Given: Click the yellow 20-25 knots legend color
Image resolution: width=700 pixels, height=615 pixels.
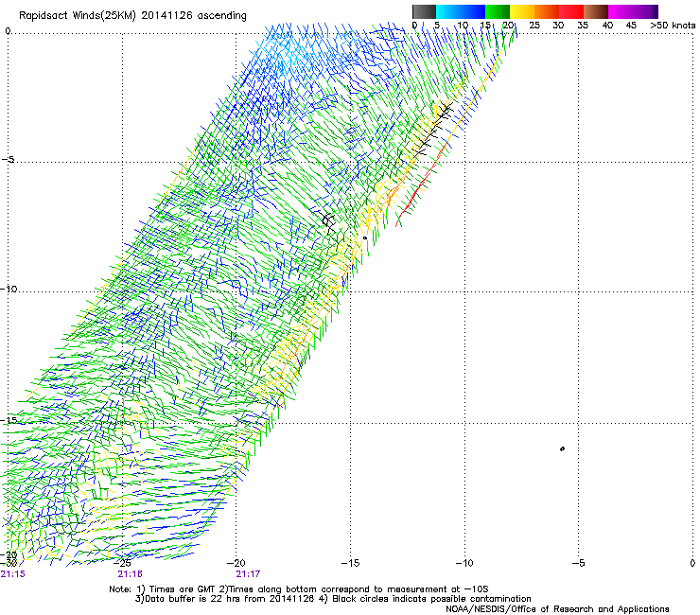Looking at the screenshot, I should pyautogui.click(x=522, y=11).
